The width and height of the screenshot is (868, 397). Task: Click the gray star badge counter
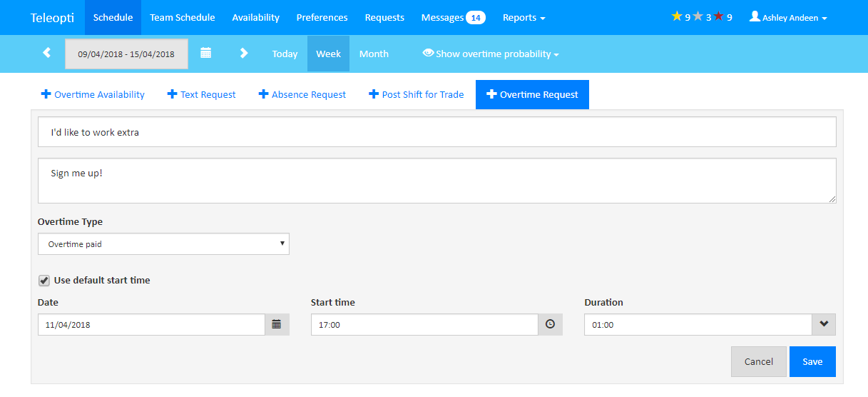(x=702, y=17)
